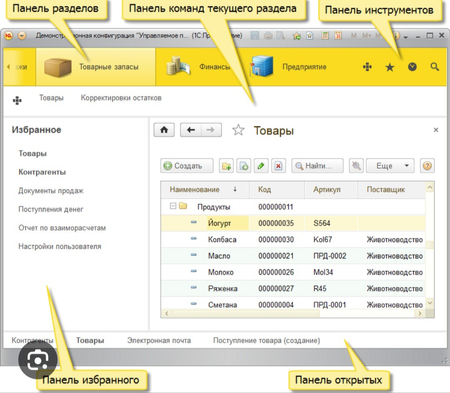The width and height of the screenshot is (450, 393).
Task: Mark for deletion with red X icon
Action: click(x=278, y=166)
